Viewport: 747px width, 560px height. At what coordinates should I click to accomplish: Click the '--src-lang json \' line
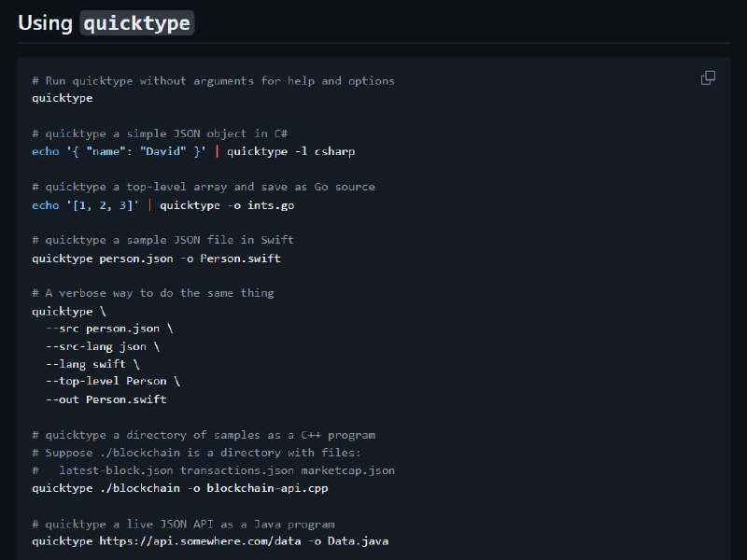(103, 346)
